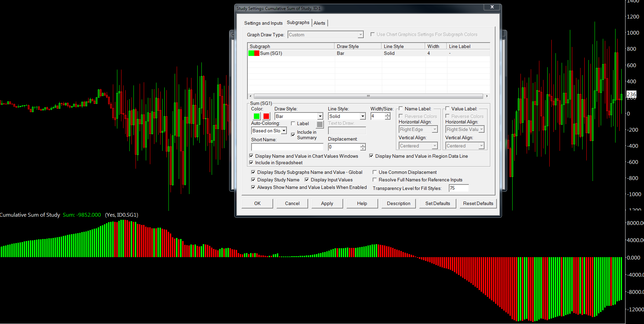The image size is (644, 324).
Task: Open the gray label color button
Action: 319,124
